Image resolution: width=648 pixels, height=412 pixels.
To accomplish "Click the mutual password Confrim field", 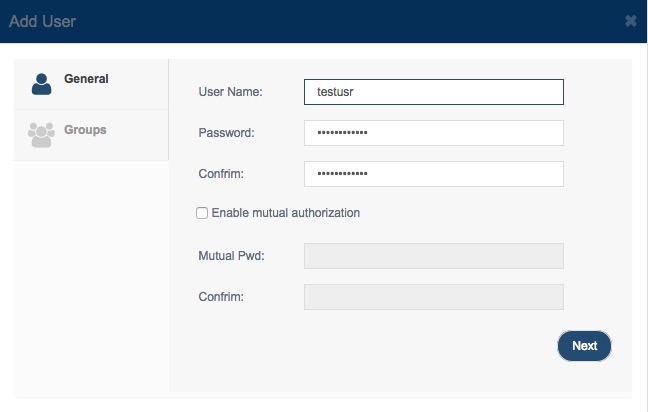I will [x=434, y=297].
